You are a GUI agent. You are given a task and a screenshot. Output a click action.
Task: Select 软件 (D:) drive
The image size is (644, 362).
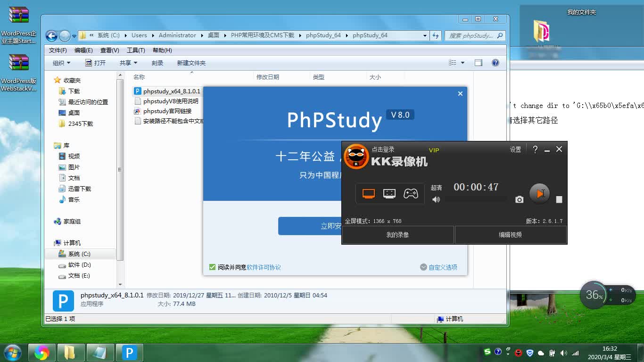click(74, 265)
